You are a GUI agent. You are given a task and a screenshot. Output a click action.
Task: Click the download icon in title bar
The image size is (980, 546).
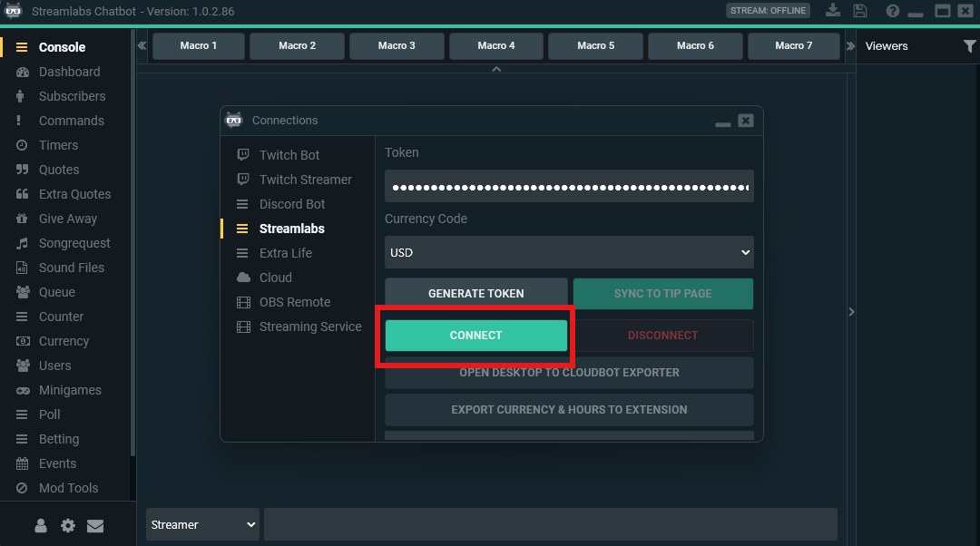[833, 11]
